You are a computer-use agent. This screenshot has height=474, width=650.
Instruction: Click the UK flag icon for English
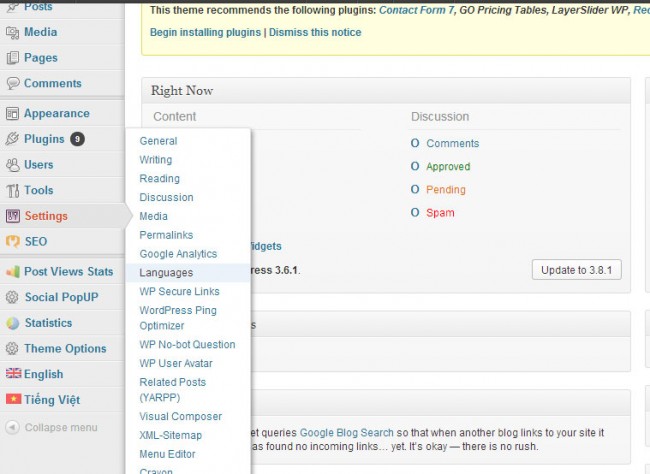point(13,373)
